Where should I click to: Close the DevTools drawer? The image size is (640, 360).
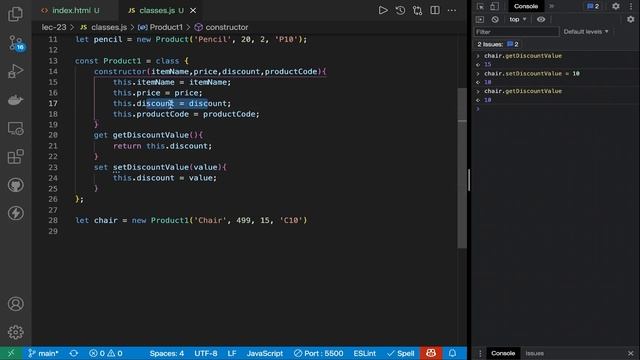point(631,353)
